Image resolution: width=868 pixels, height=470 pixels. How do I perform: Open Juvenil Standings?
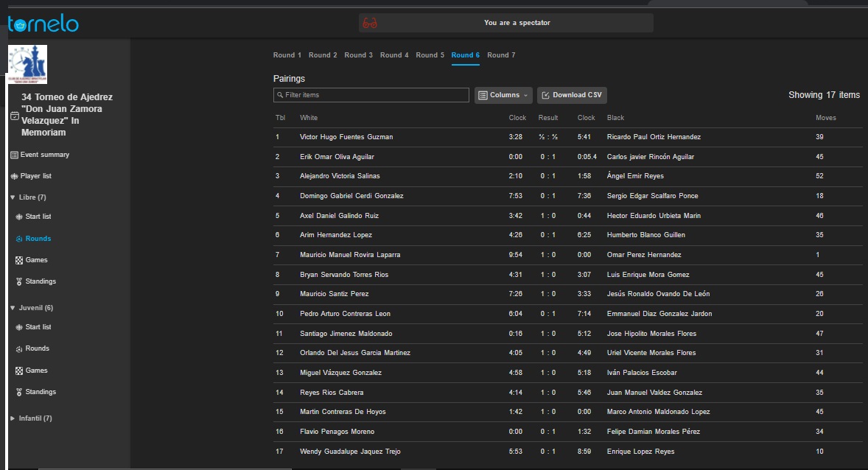click(41, 392)
